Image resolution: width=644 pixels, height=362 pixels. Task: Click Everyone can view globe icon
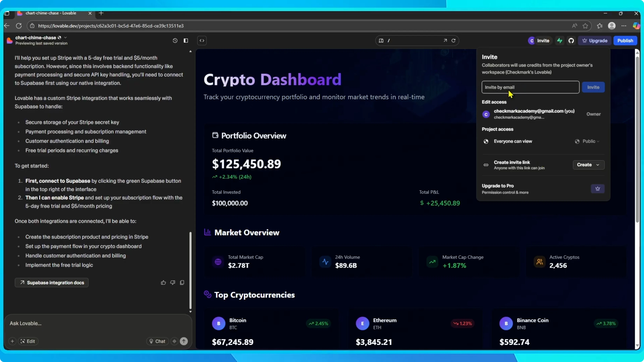(x=486, y=141)
